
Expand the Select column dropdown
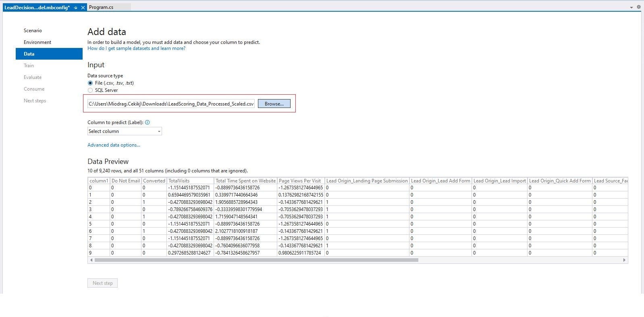125,131
